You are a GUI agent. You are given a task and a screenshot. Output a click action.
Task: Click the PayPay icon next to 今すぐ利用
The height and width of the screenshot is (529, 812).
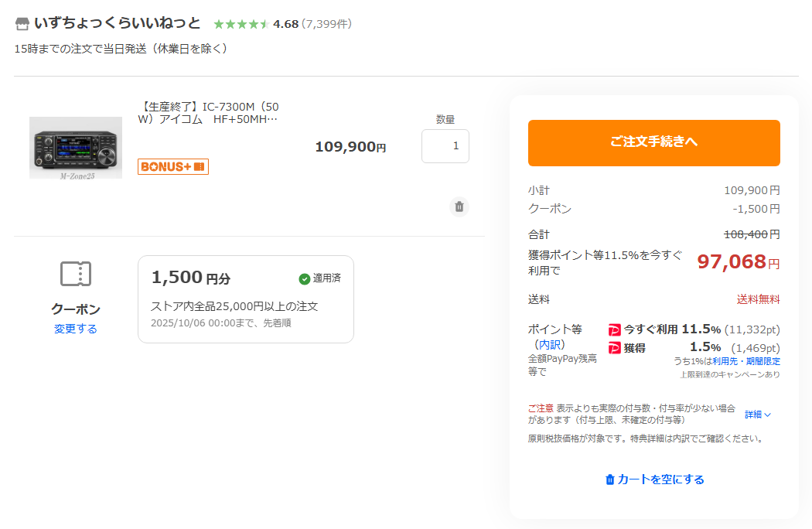(615, 329)
